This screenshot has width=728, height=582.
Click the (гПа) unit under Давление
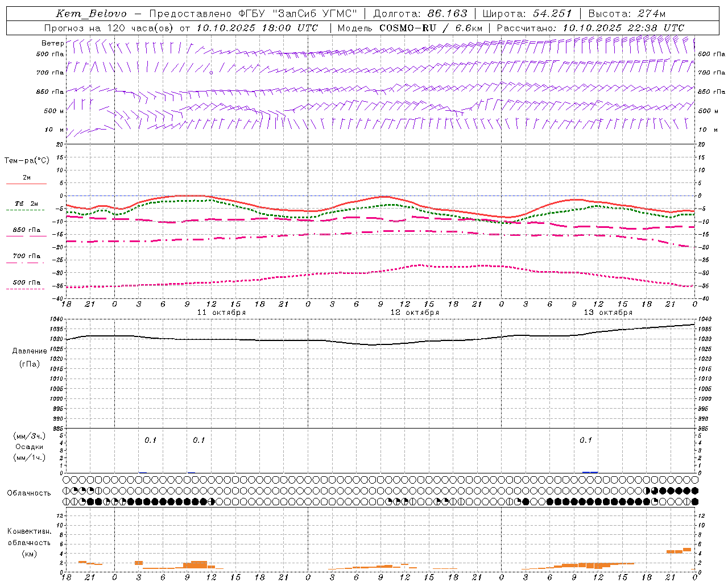(x=30, y=364)
